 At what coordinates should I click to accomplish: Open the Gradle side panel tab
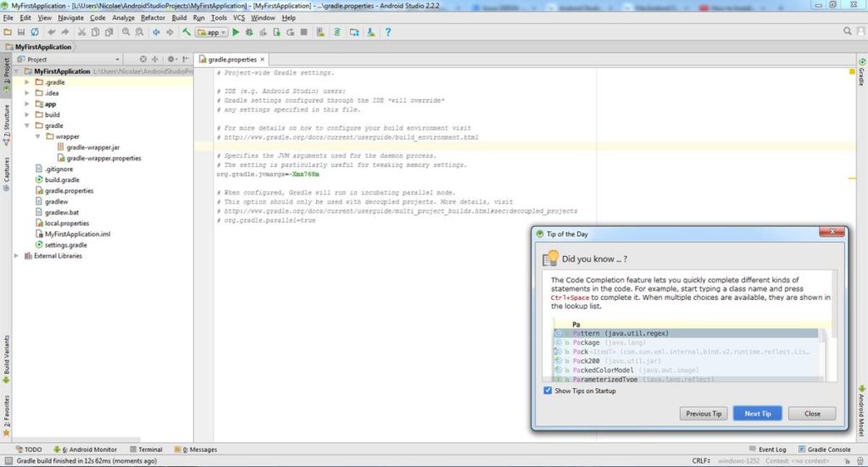coord(862,72)
